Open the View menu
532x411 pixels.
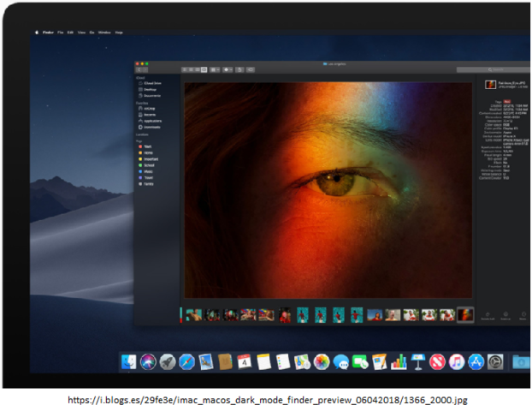pos(81,33)
